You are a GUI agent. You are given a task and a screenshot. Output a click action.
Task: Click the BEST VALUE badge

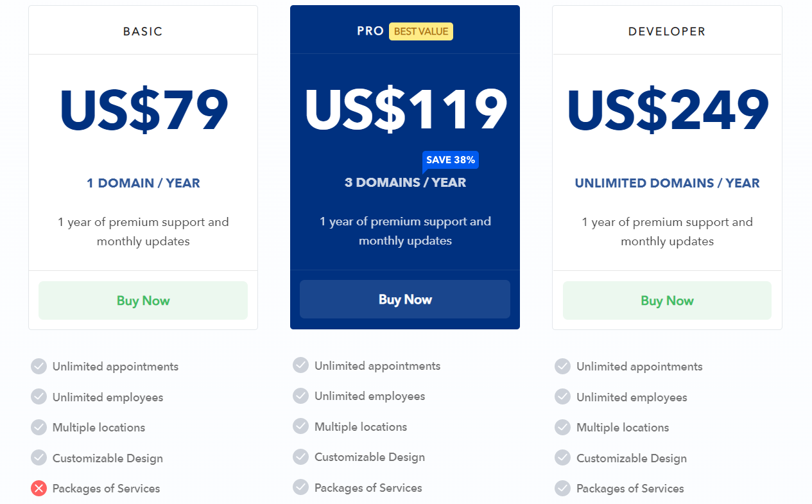click(x=421, y=31)
